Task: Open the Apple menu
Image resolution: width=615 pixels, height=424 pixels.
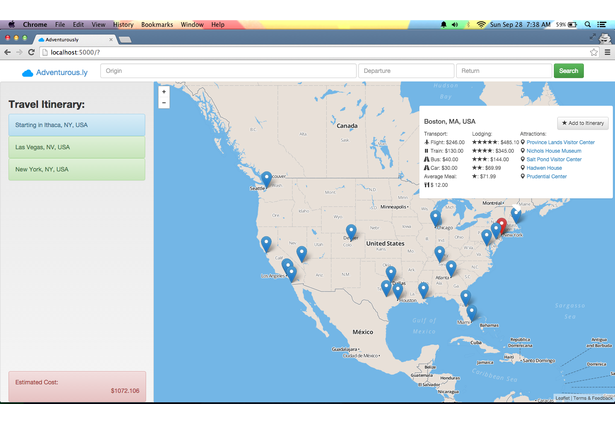Action: click(12, 24)
